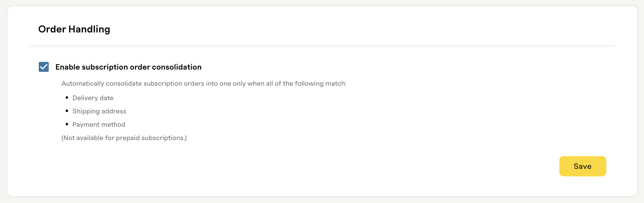
Task: Click the words 'following match:' in the description
Action: click(321, 83)
